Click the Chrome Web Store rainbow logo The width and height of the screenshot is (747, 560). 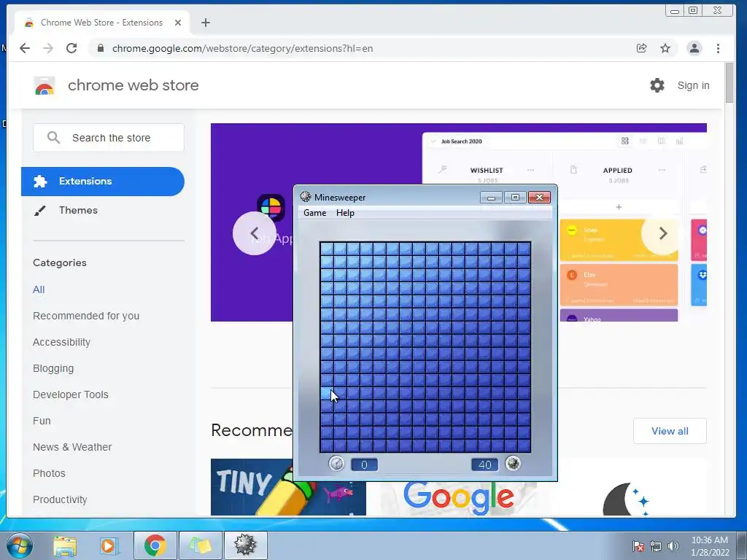coord(44,86)
